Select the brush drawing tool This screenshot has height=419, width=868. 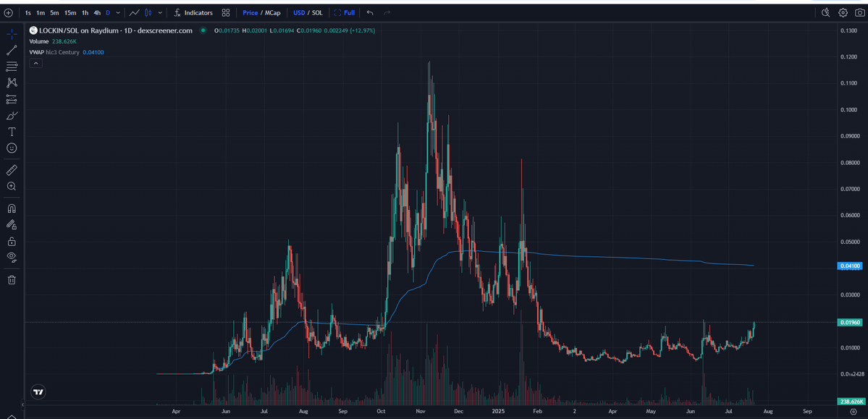point(11,116)
